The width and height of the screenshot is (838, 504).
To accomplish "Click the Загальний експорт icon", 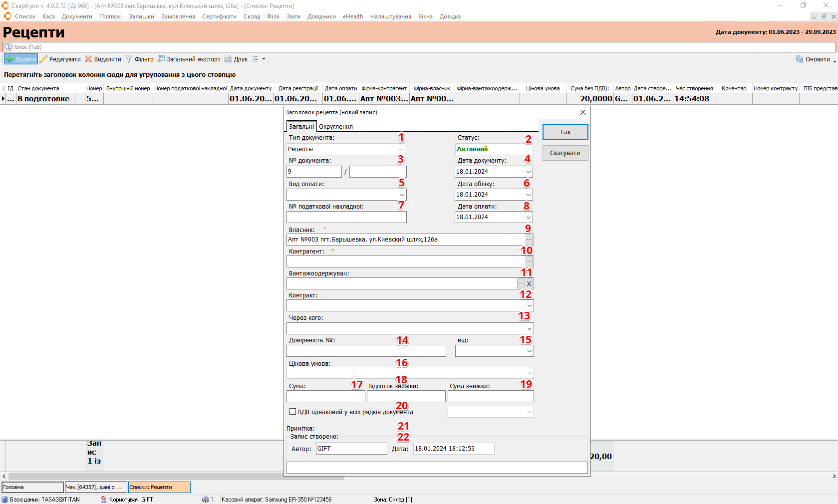I will click(161, 59).
